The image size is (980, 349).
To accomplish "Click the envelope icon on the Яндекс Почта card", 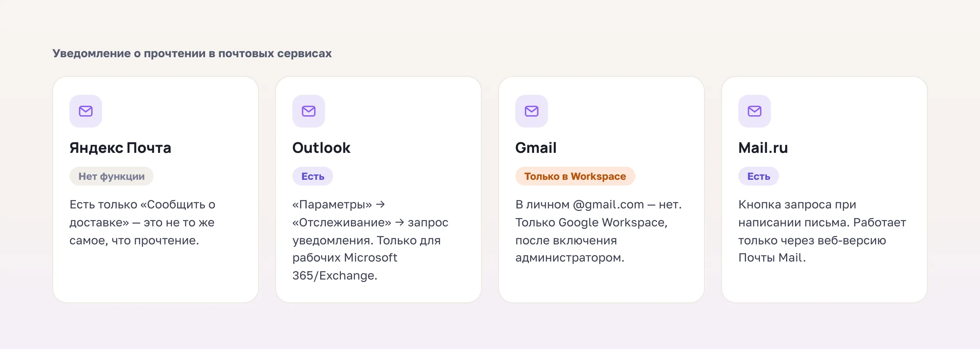I will (86, 111).
